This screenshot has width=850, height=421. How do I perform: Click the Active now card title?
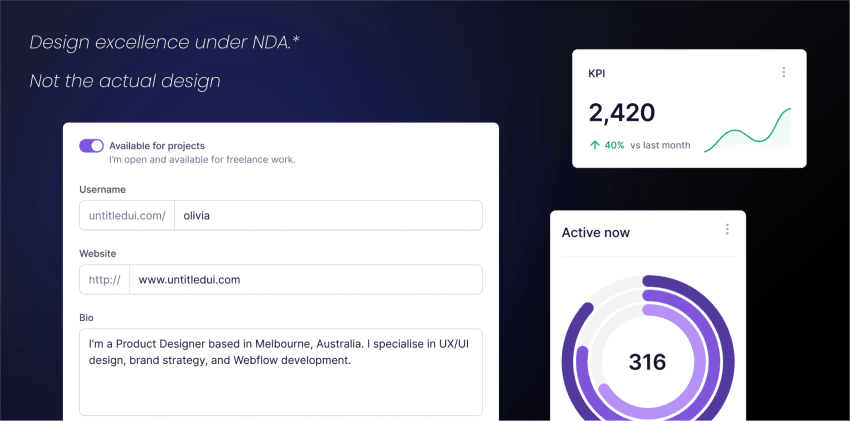[596, 233]
